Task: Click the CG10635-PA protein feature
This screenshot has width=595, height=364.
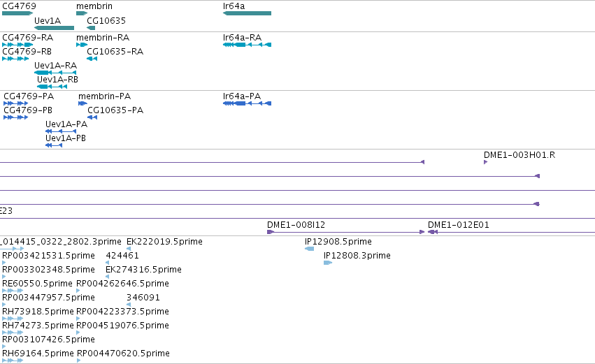Action: click(x=92, y=117)
